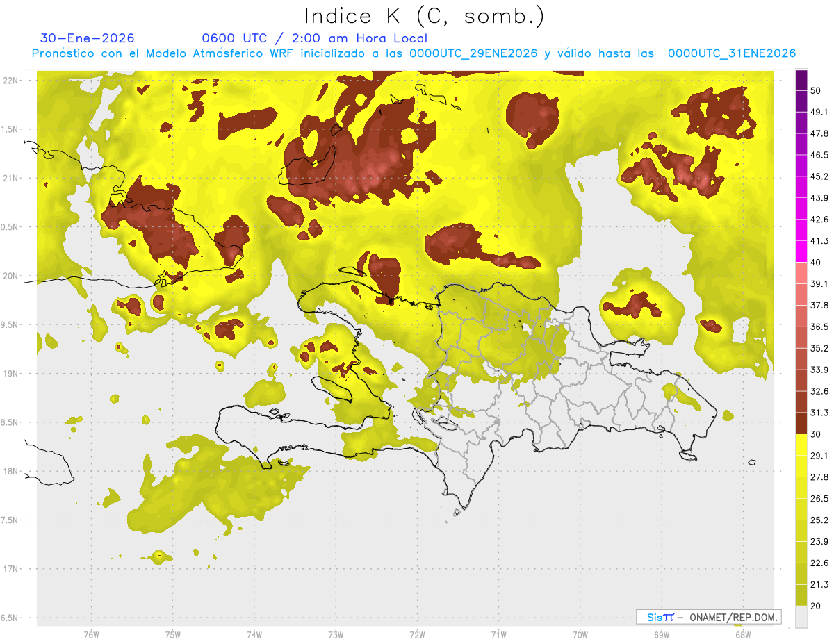Click '0600 UTC / 2:00 am Hora Local'
Image resolution: width=834 pixels, height=644 pixels.
[x=314, y=38]
